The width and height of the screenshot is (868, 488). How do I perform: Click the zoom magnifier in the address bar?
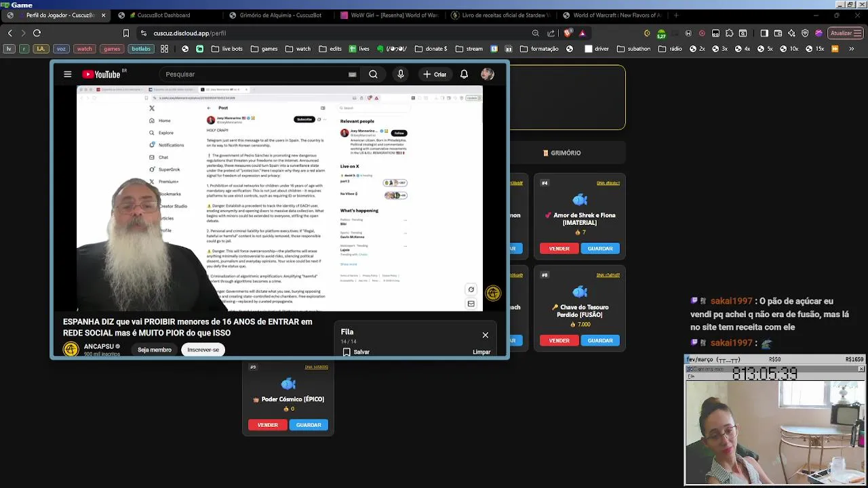[x=536, y=33]
